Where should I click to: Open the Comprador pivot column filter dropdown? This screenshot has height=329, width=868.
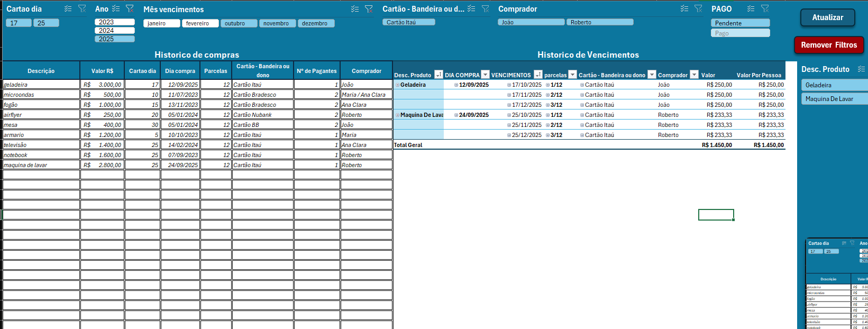694,75
